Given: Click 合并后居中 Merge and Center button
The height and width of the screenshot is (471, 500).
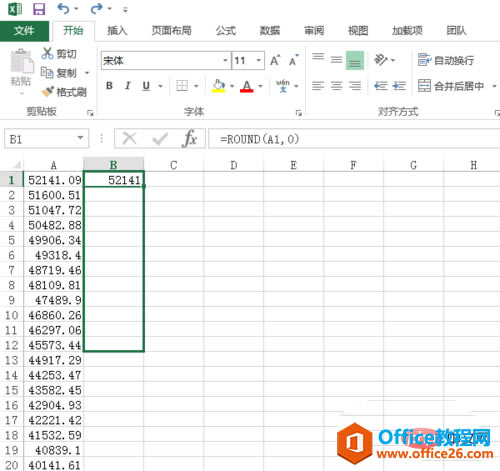Looking at the screenshot, I should click(451, 86).
